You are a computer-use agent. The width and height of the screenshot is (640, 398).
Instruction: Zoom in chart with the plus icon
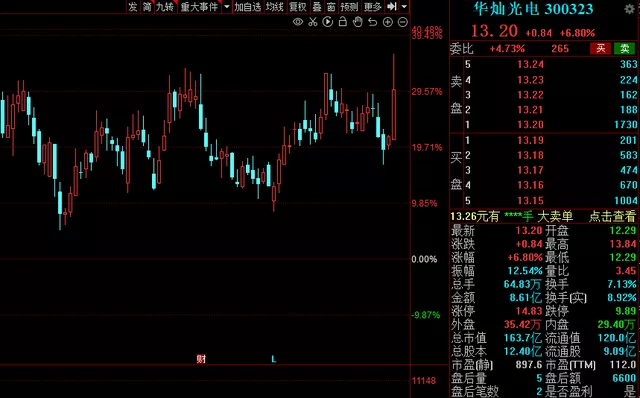tap(388, 22)
